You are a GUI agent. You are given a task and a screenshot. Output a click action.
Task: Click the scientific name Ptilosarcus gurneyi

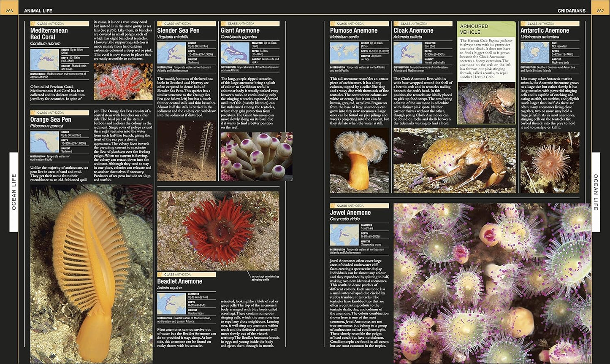coord(46,126)
